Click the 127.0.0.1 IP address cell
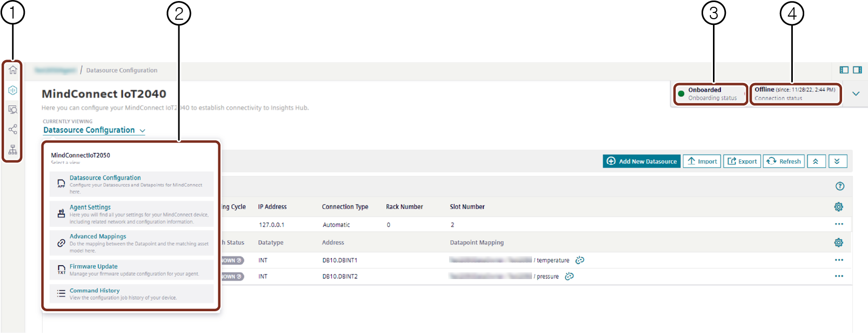This screenshot has height=333, width=868. tap(272, 225)
